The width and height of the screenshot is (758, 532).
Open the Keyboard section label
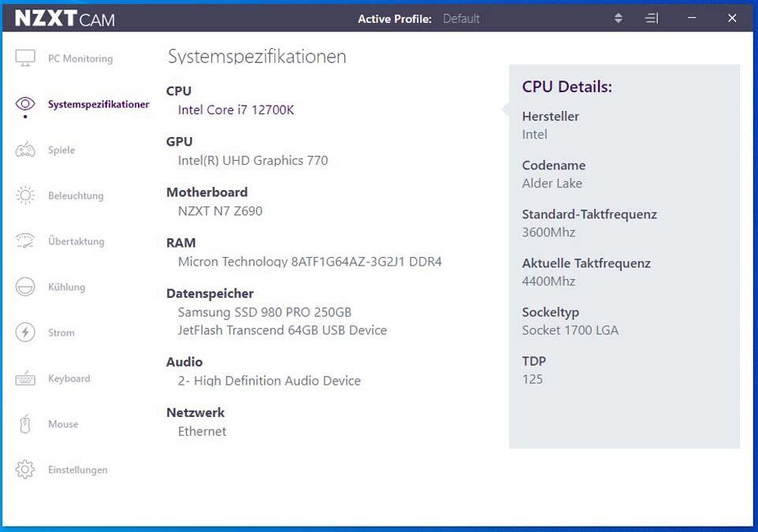point(69,378)
